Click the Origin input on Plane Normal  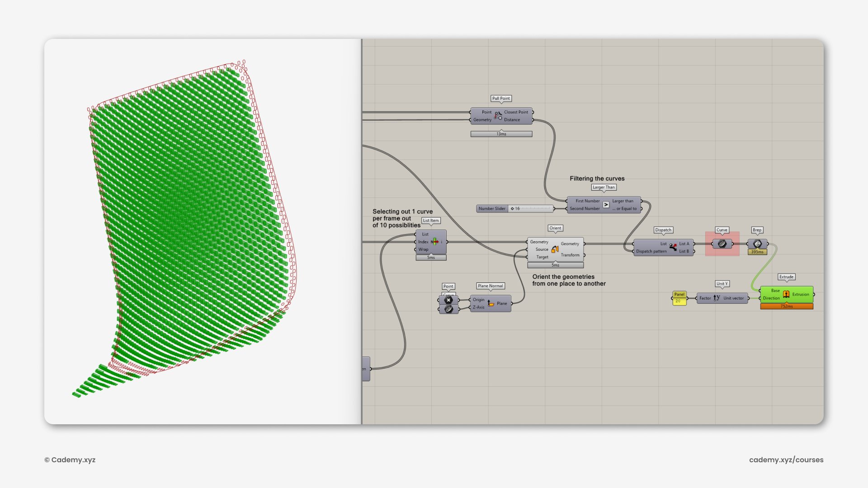click(x=479, y=300)
